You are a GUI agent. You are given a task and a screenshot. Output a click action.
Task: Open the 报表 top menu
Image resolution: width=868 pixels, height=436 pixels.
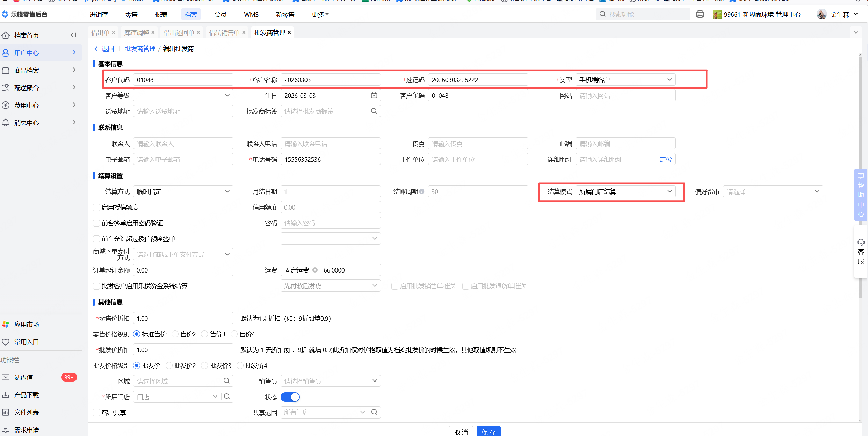pos(161,14)
